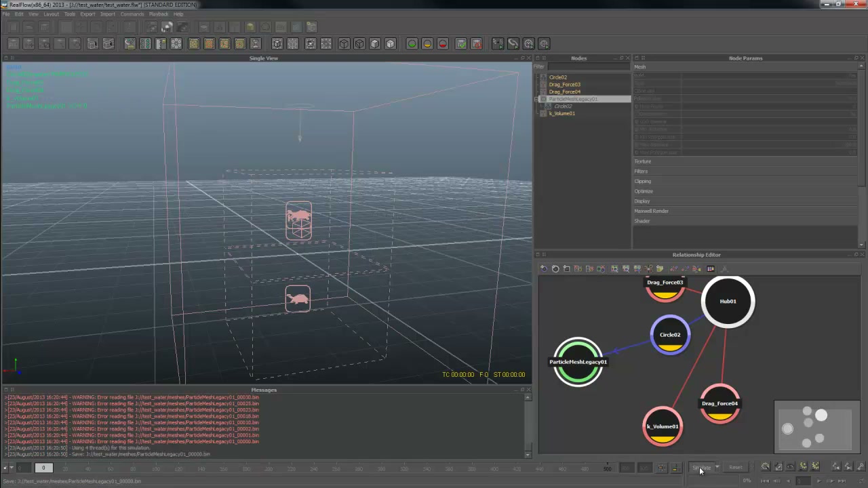
Task: Select Drag_Force04 in Nodes list
Action: 564,91
